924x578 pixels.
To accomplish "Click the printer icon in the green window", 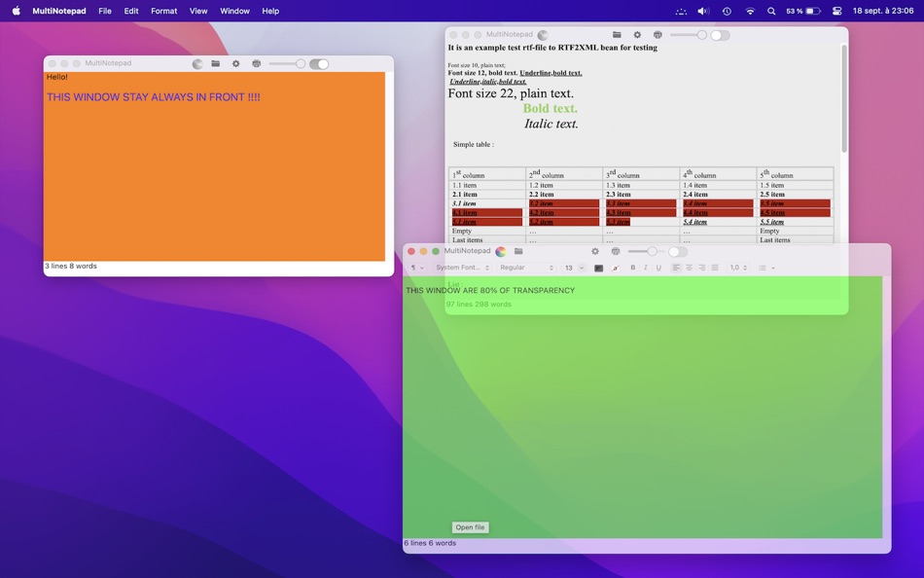I will click(x=616, y=251).
